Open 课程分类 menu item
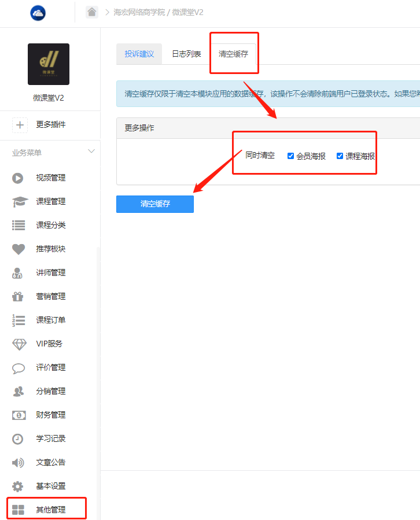The image size is (420, 520). 51,225
